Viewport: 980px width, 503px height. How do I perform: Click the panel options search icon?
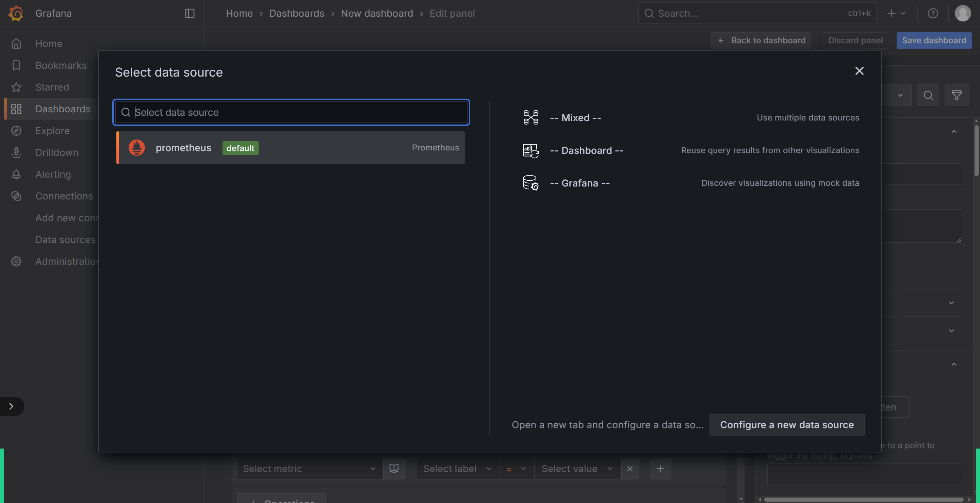(928, 95)
